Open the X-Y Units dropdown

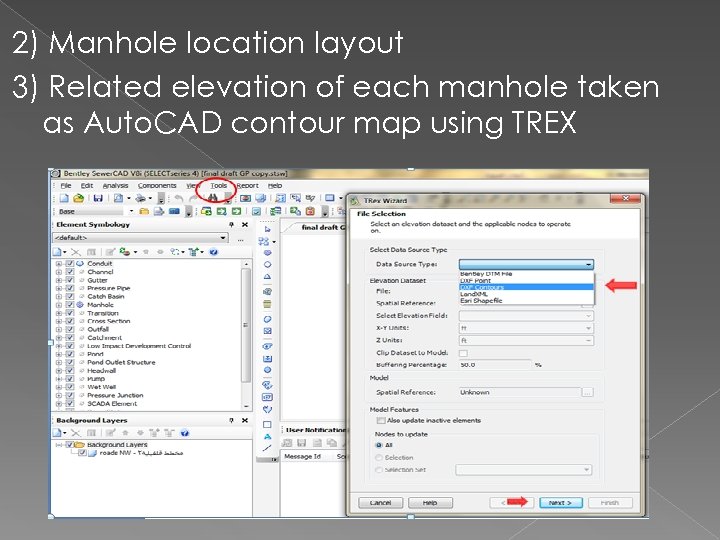pyautogui.click(x=526, y=328)
